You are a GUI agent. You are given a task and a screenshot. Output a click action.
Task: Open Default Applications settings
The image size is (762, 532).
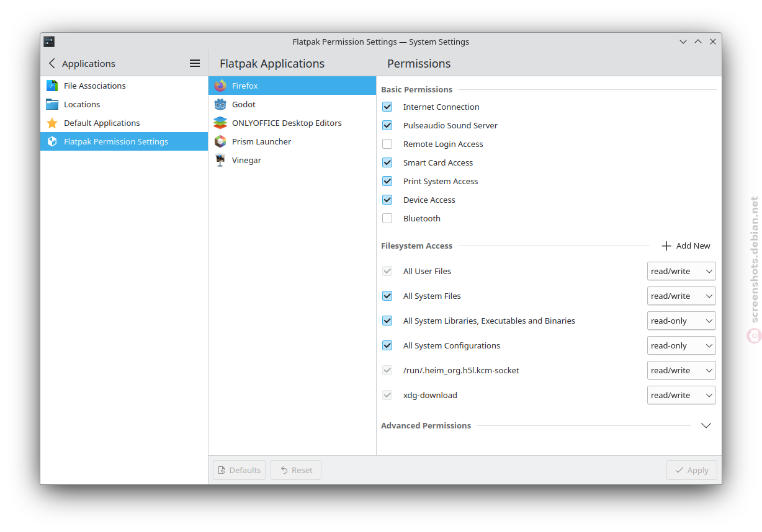[124, 123]
